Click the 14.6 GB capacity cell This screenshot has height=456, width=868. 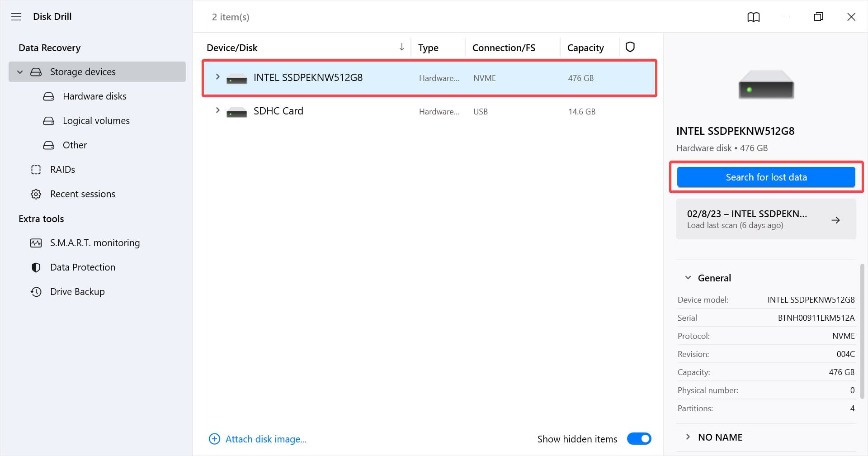(582, 112)
